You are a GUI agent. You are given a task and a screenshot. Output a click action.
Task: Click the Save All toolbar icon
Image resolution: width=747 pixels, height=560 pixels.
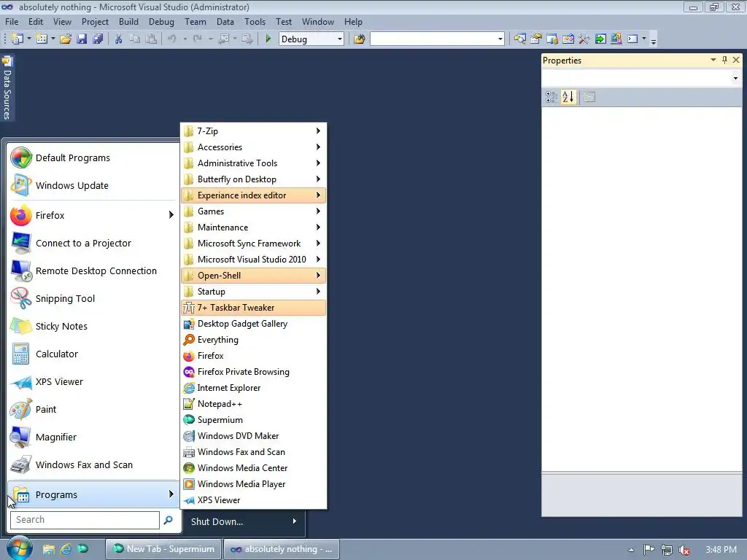[98, 39]
